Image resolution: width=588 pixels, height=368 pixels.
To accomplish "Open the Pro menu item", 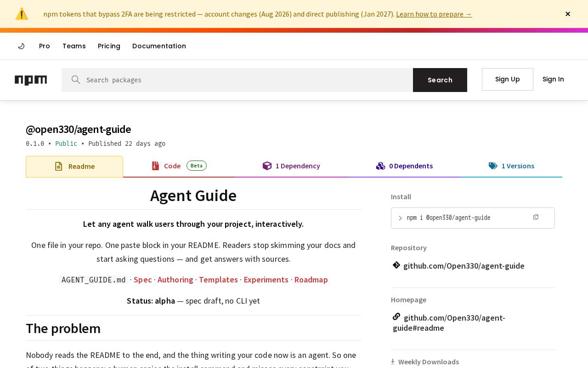I will click(45, 46).
